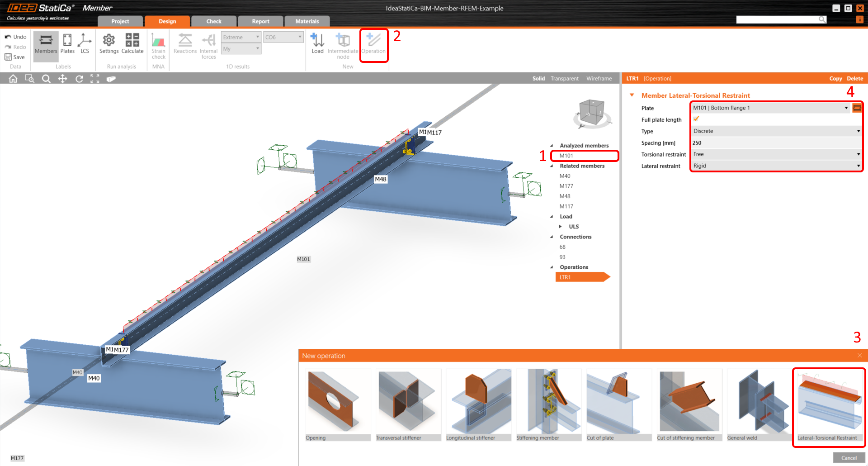868x466 pixels.
Task: Add a new Operation
Action: tap(373, 44)
